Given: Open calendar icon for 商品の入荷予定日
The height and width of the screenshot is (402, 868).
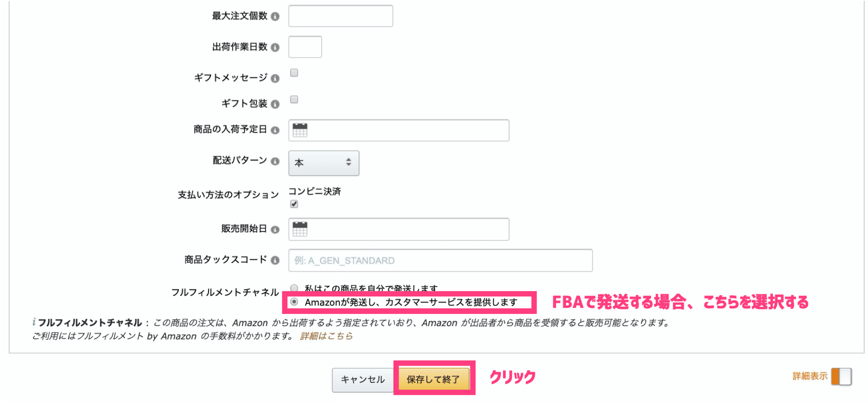Looking at the screenshot, I should coord(300,130).
